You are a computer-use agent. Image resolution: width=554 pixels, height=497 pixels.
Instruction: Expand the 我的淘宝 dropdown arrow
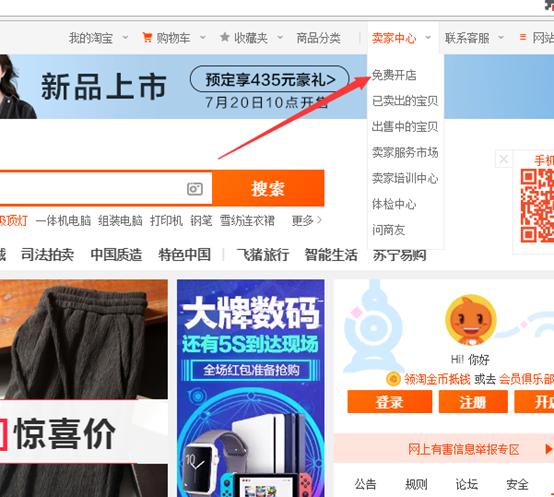click(x=125, y=37)
